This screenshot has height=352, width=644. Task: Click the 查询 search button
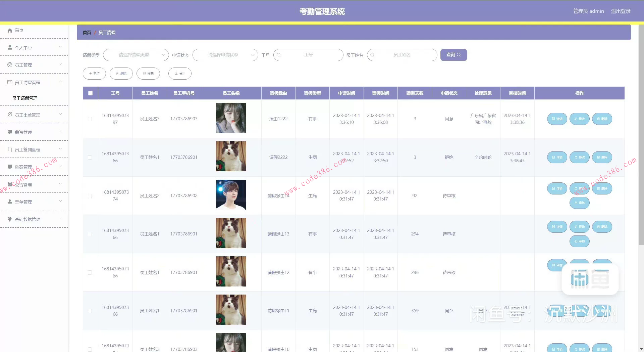pos(453,55)
